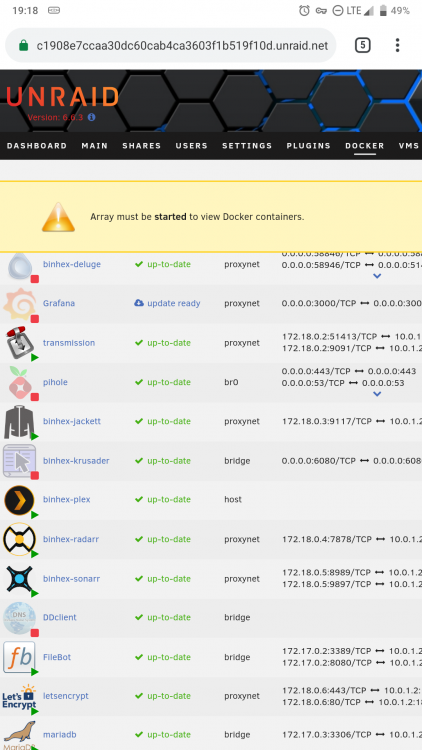Image resolution: width=422 pixels, height=750 pixels.
Task: Click pihole's br0 network text
Action: pyautogui.click(x=233, y=382)
